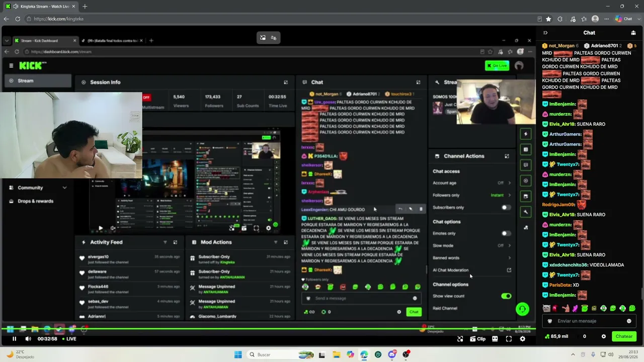Focus the dashboard 'Send a message' field
This screenshot has height=362, width=644.
click(361, 298)
